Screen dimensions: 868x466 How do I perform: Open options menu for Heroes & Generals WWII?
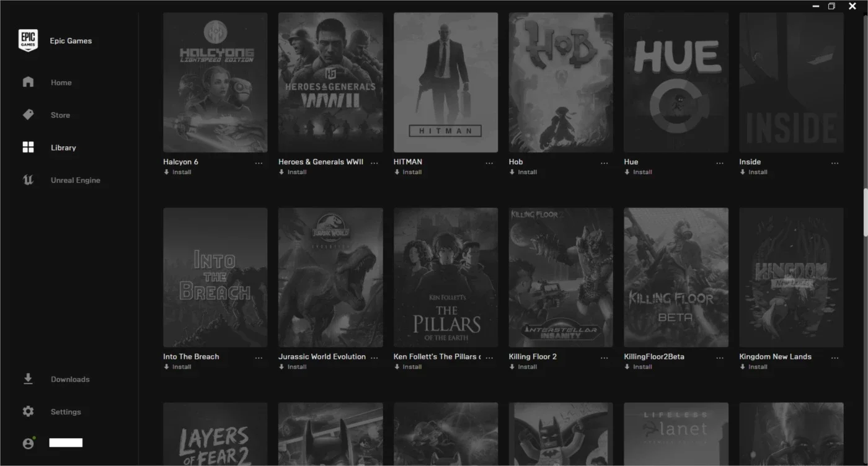point(374,164)
